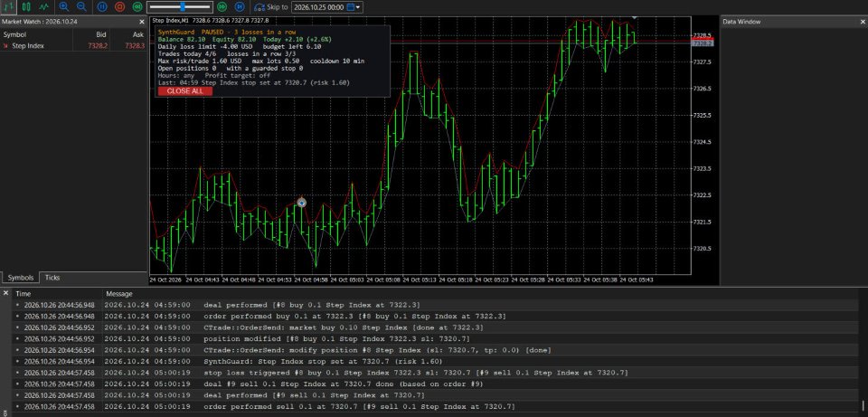Click the 'Trades today 4/6' line
Screen dimensions: 868x417
point(229,54)
